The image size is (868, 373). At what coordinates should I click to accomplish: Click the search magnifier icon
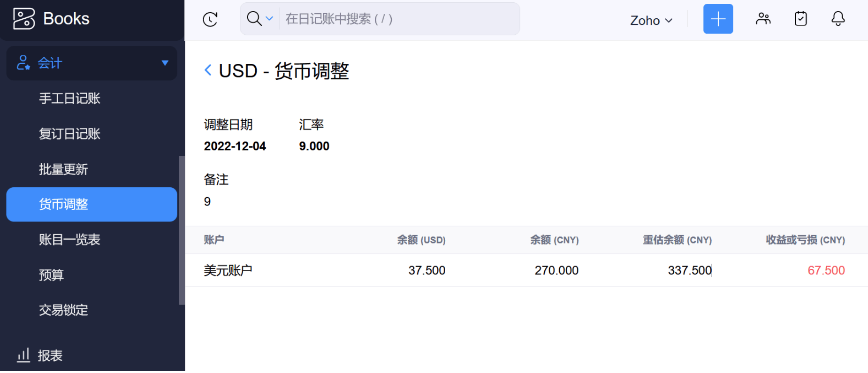(254, 19)
